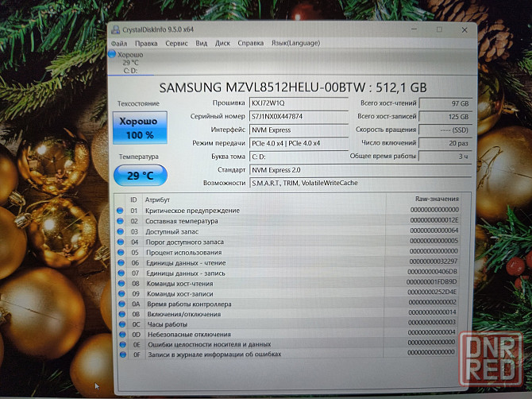Click the firmware field KXJ72W1Q

(x=299, y=103)
